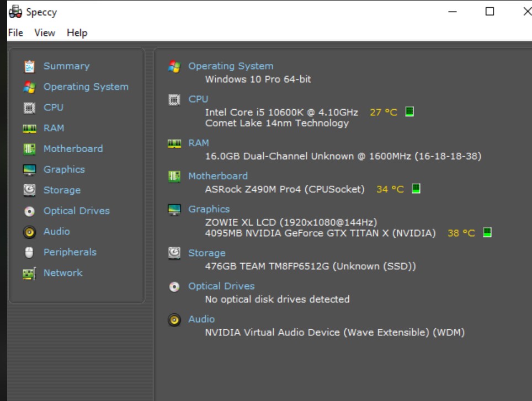The height and width of the screenshot is (401, 532).
Task: Click the green GPU temperature indicator at 38 °C
Action: tap(487, 233)
